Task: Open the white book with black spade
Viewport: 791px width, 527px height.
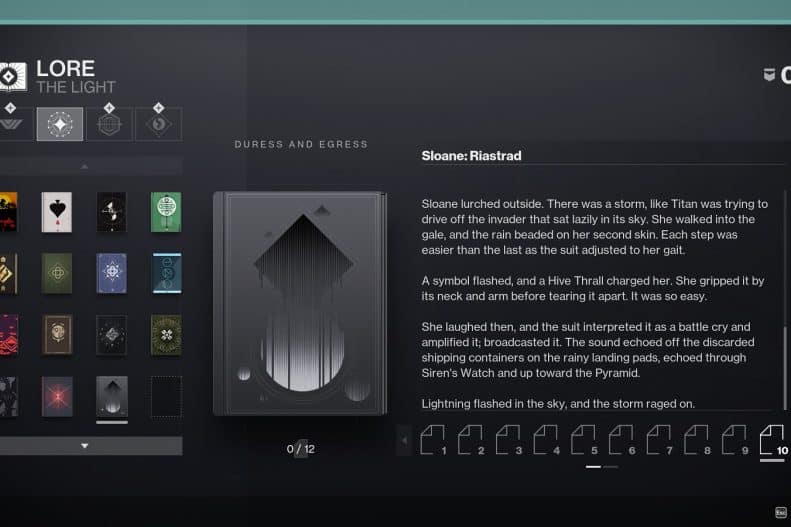Action: pos(56,212)
